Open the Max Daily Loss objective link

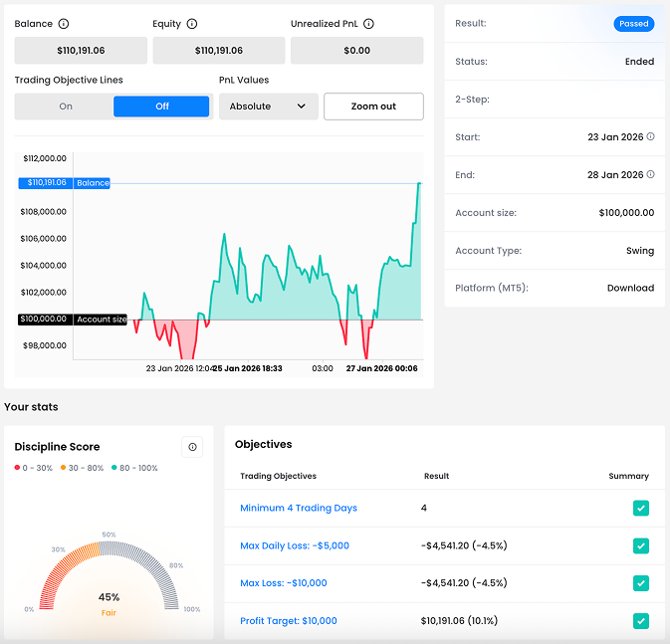point(294,546)
